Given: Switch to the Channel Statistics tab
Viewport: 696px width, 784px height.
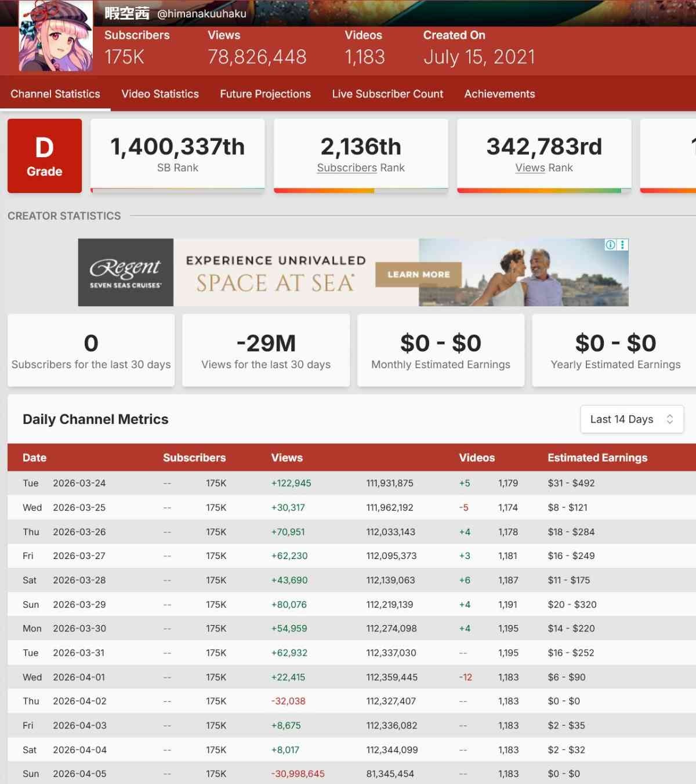Looking at the screenshot, I should click(55, 94).
